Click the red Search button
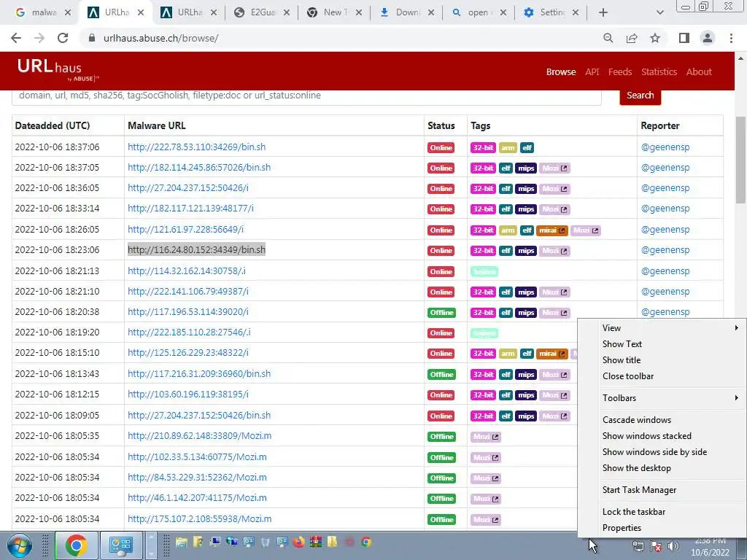The image size is (747, 560). (640, 96)
